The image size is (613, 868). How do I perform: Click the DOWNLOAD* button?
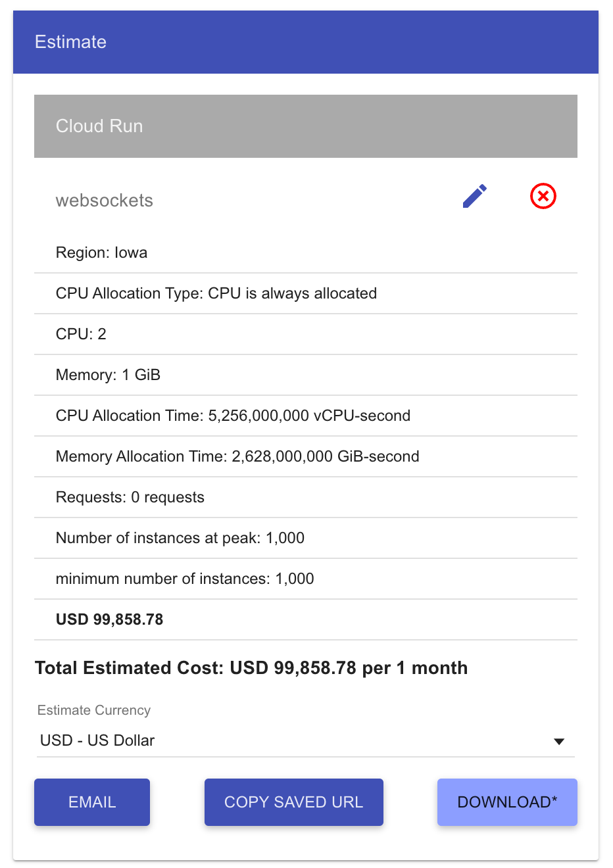(x=506, y=802)
